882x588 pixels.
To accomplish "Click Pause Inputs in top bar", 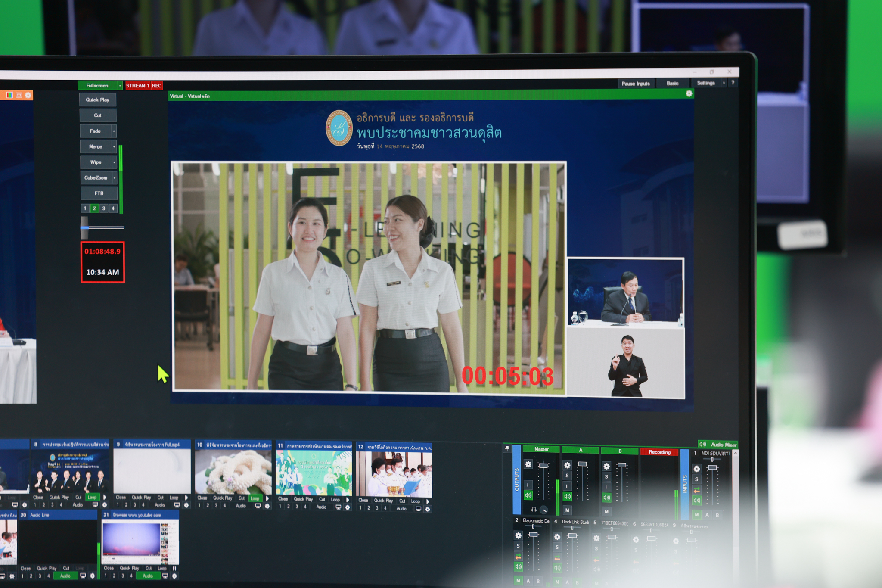I will [x=636, y=84].
